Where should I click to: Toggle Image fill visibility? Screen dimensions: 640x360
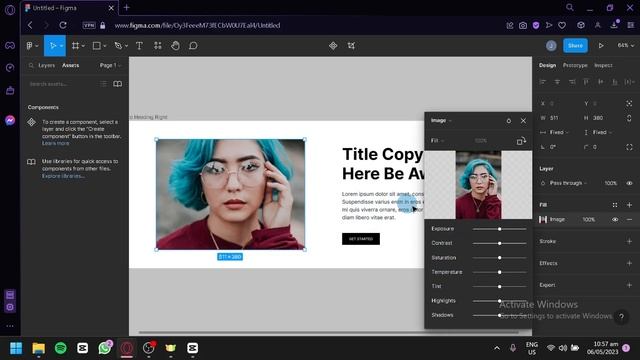615,220
